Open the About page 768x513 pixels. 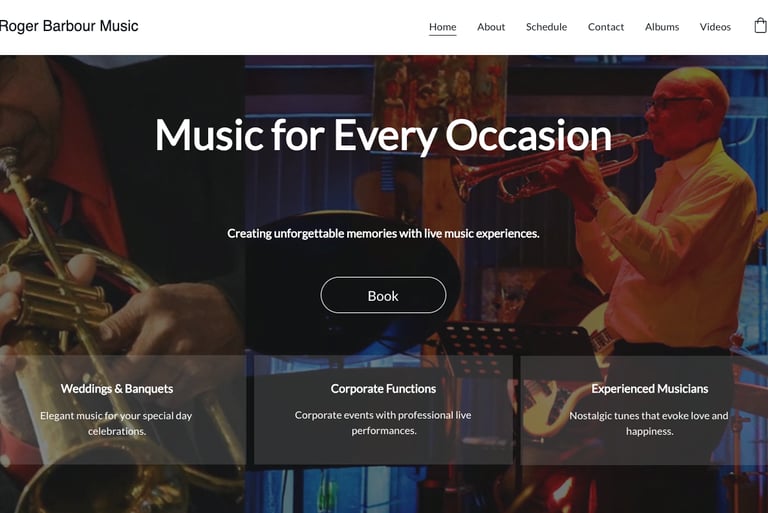coord(491,27)
